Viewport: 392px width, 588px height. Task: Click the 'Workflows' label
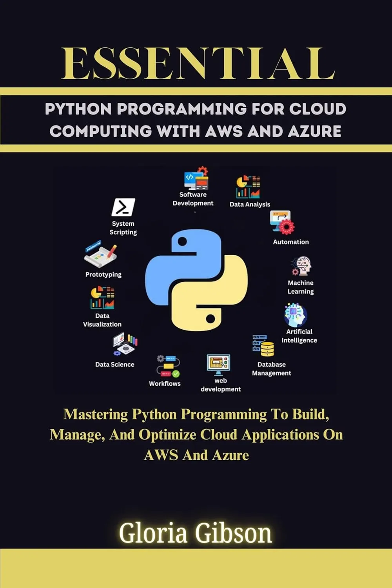165,383
